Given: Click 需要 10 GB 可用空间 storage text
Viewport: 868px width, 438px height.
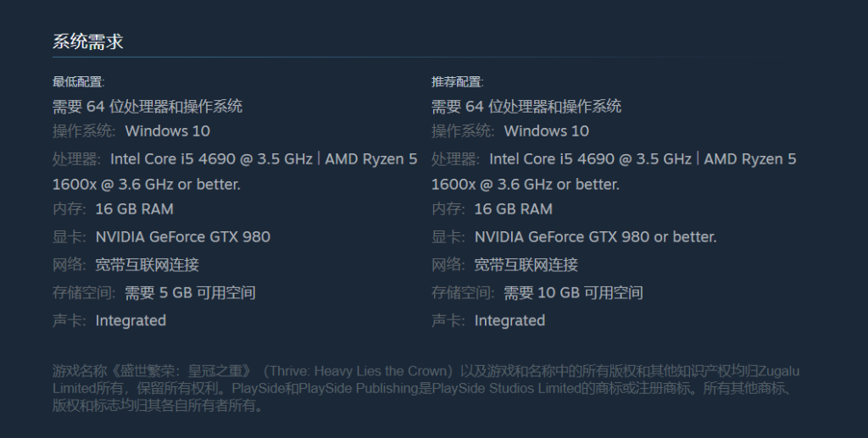Looking at the screenshot, I should click(x=574, y=292).
